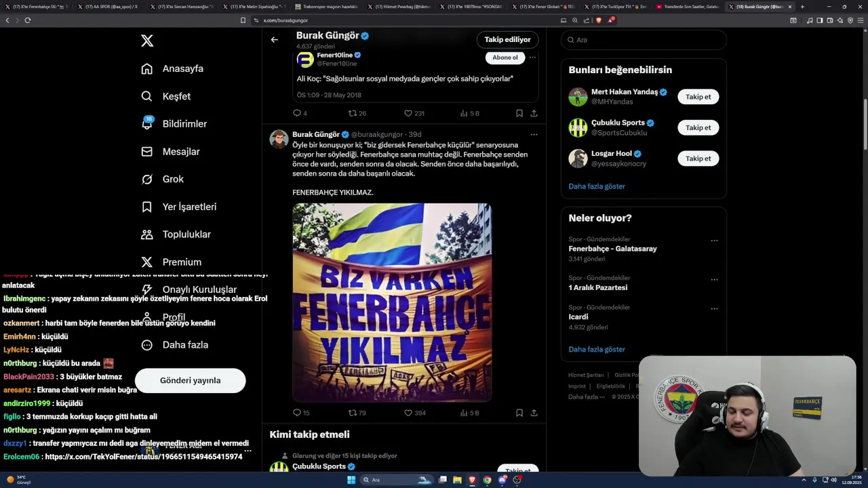868x488 pixels.
Task: Repost the post with 26 reposts
Action: click(357, 113)
